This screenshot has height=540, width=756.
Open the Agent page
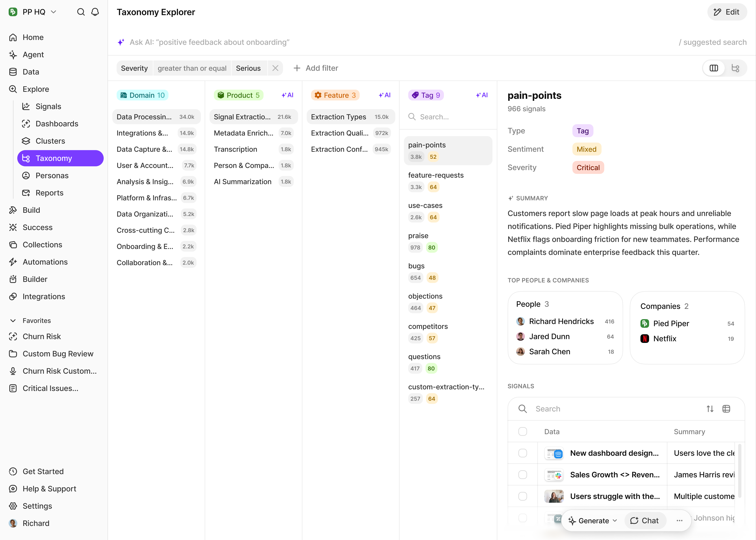coord(54,55)
